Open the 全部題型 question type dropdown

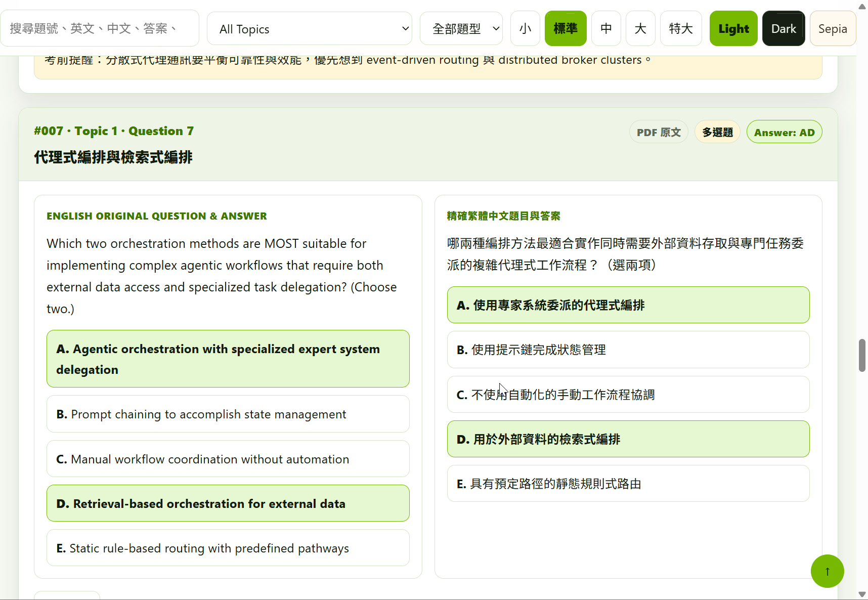[461, 29]
